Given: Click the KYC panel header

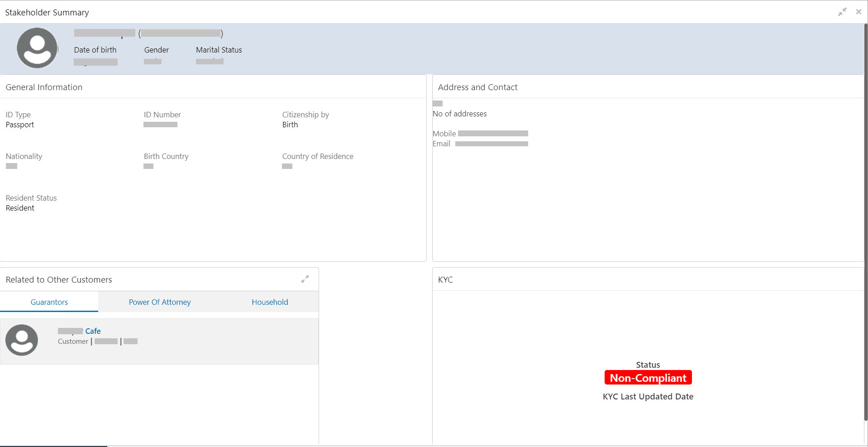Looking at the screenshot, I should (x=445, y=280).
